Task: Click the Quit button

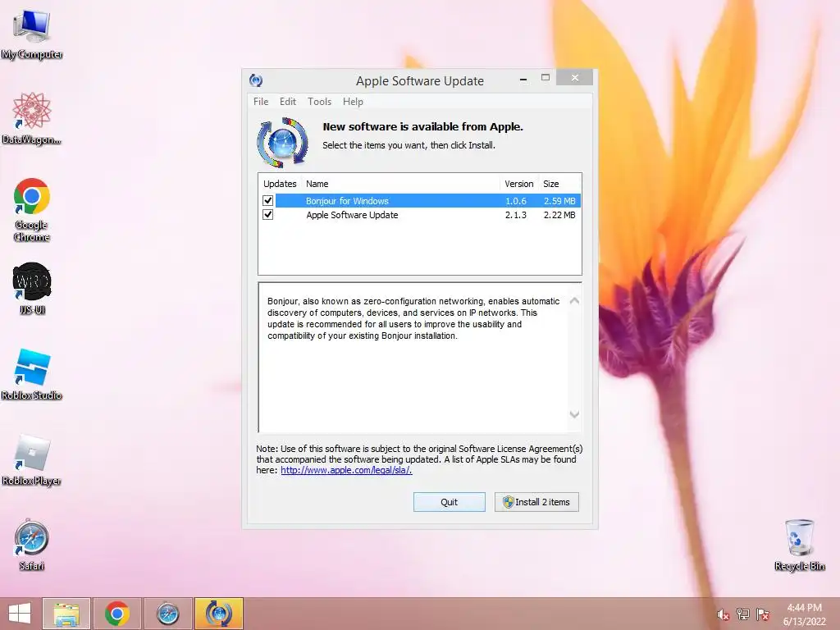Action: [x=449, y=502]
